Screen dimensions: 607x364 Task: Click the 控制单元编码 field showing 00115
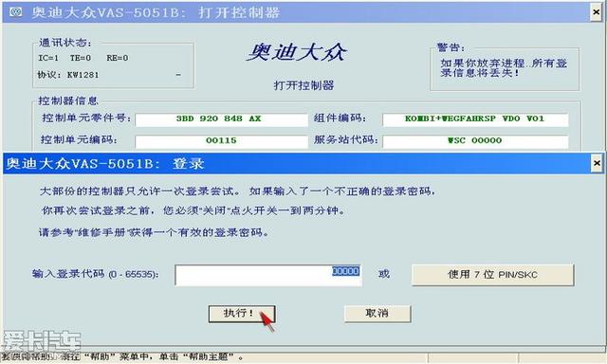tap(221, 141)
